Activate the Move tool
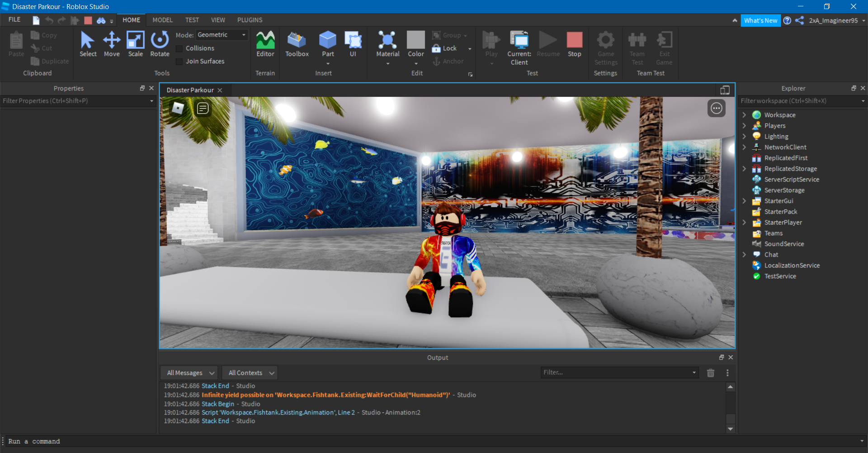Screen dimensions: 868x453 point(112,44)
